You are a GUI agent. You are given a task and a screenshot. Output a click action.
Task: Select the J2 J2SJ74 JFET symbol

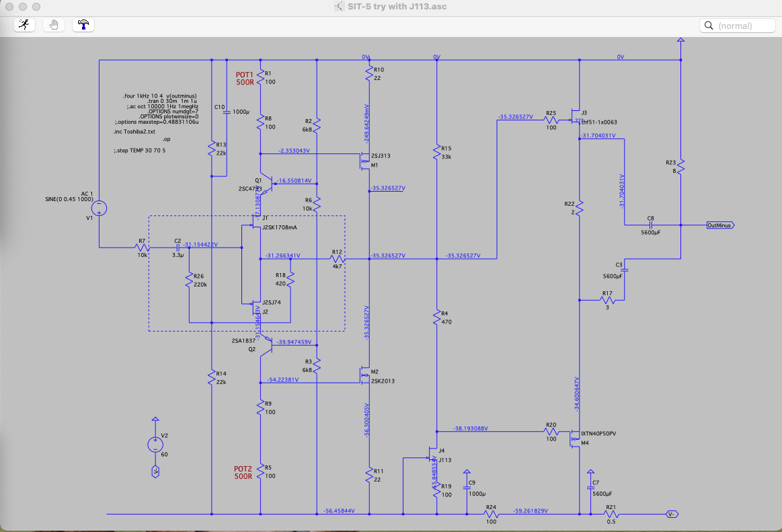click(x=256, y=305)
